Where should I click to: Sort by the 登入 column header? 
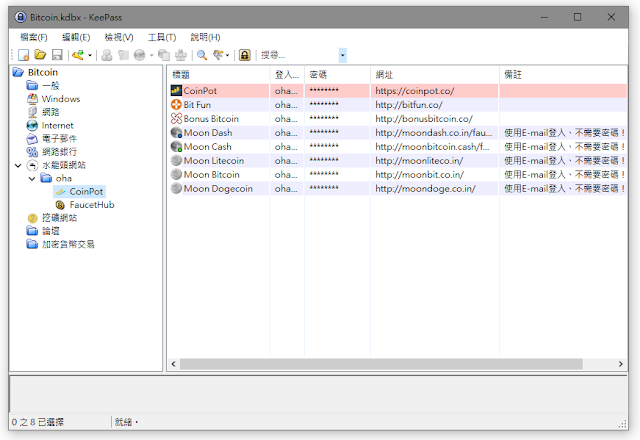point(287,75)
